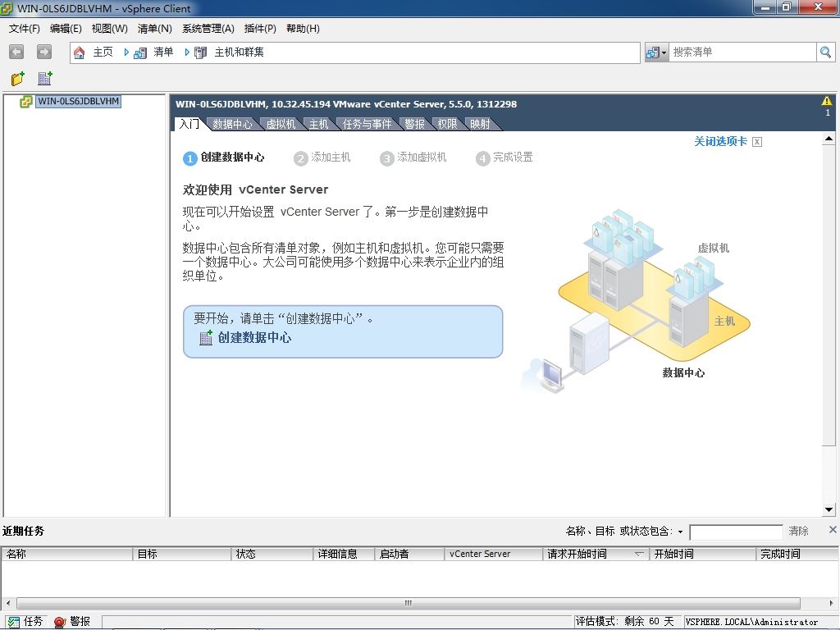
Task: Open the Home icon in breadcrumb bar
Action: pyautogui.click(x=80, y=52)
